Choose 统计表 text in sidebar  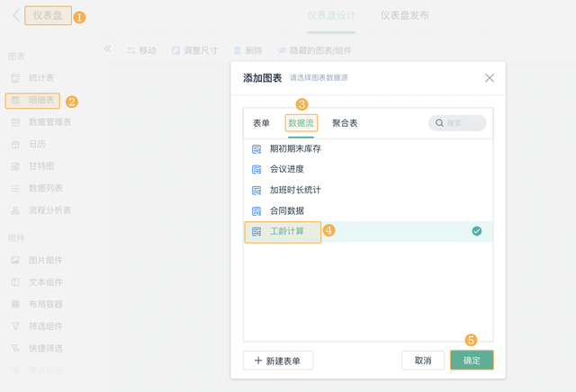(x=41, y=78)
